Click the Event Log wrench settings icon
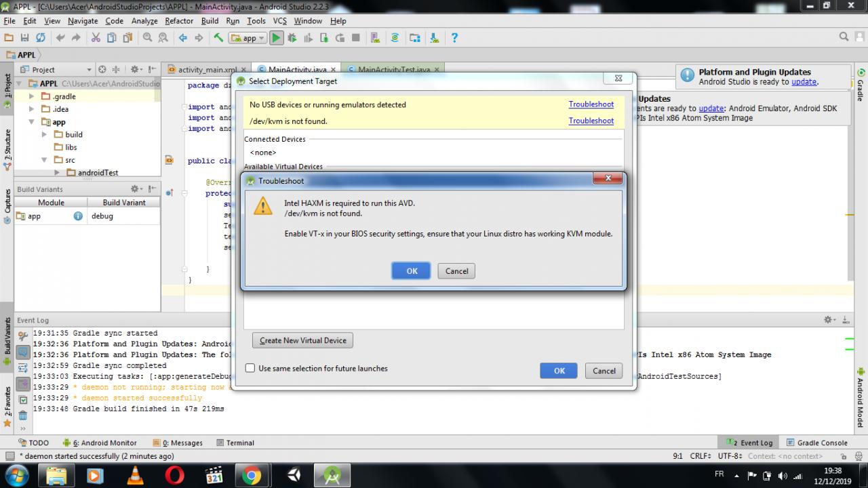868x488 pixels. point(23,335)
